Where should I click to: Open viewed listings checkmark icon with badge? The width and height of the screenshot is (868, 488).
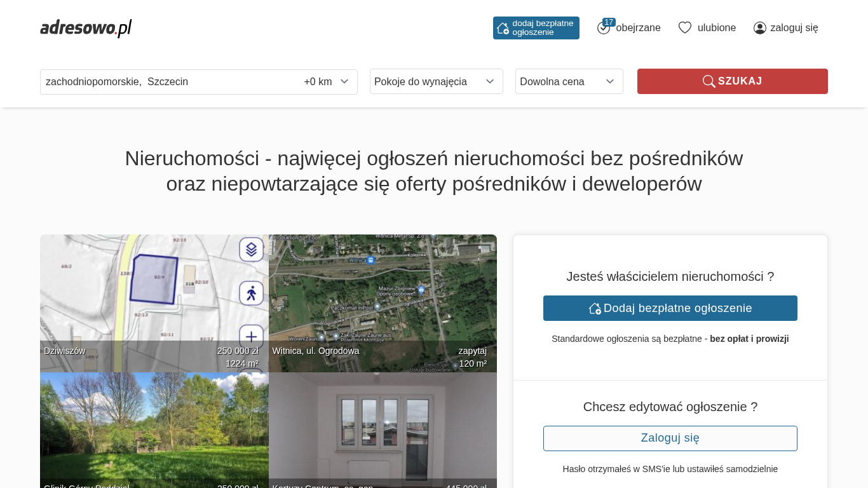(x=604, y=27)
